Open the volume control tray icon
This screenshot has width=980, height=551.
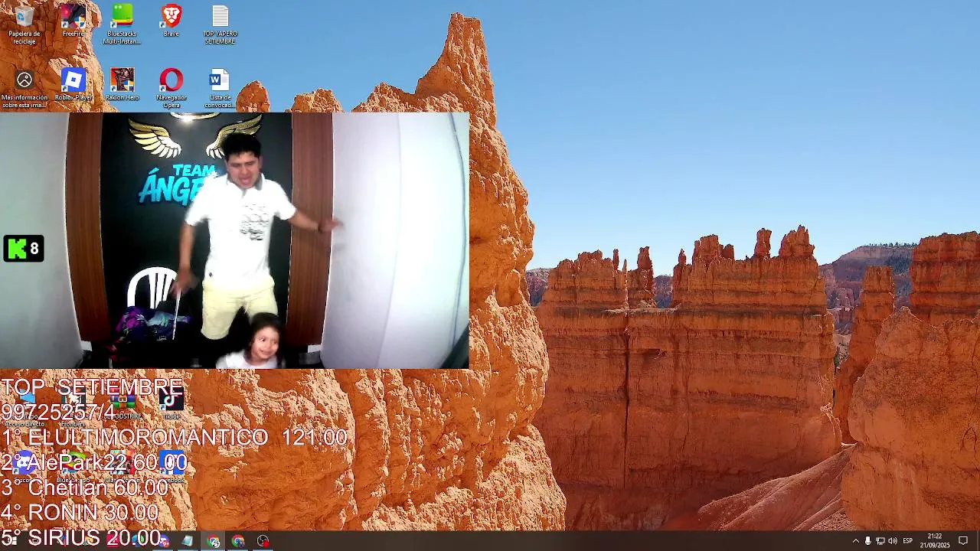click(892, 541)
